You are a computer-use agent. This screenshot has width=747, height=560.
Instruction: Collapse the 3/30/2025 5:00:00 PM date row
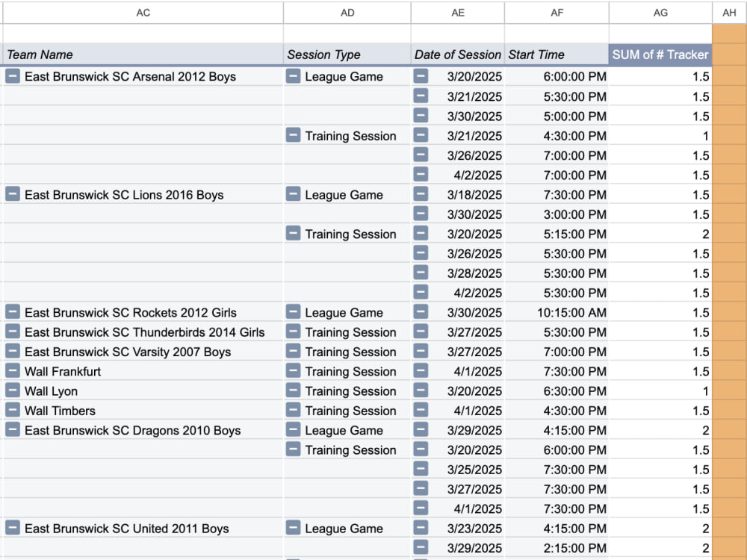point(421,115)
